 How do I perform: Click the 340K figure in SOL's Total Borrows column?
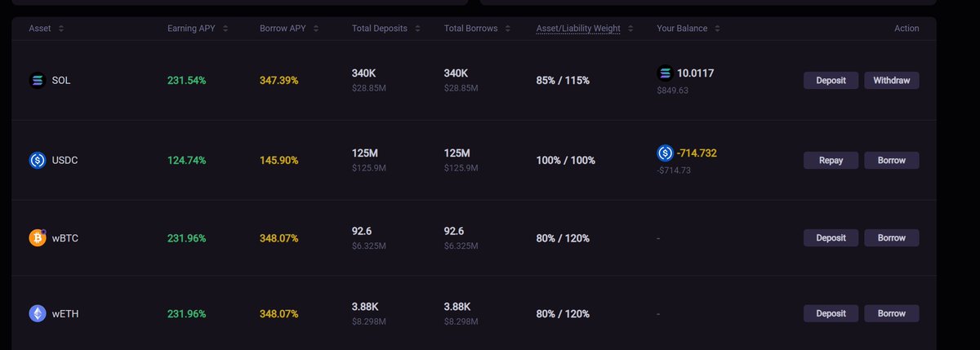pyautogui.click(x=457, y=73)
